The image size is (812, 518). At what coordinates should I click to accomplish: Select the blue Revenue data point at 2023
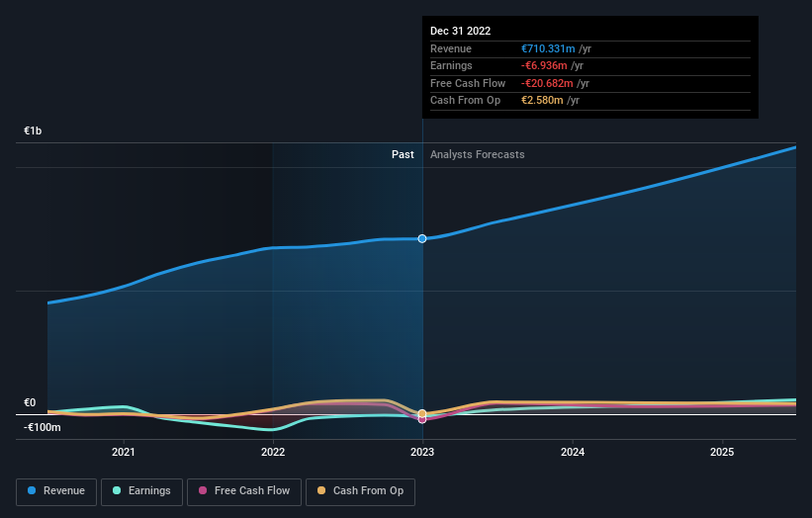(422, 238)
